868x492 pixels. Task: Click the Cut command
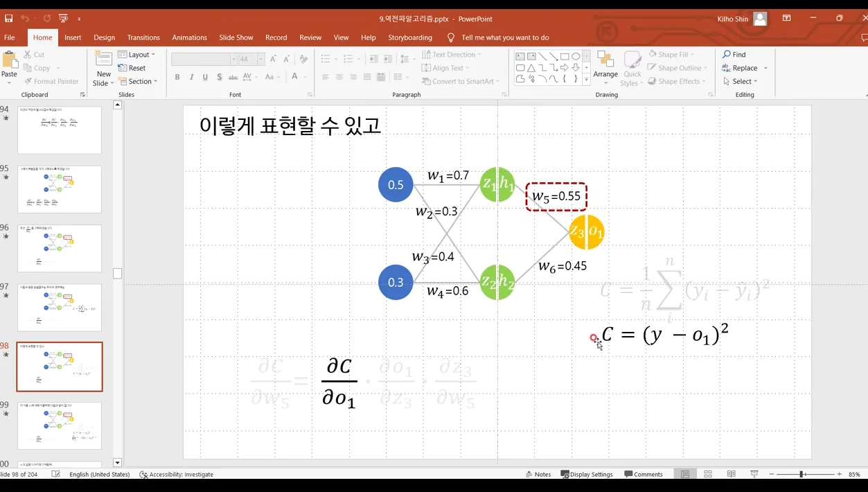coord(34,55)
